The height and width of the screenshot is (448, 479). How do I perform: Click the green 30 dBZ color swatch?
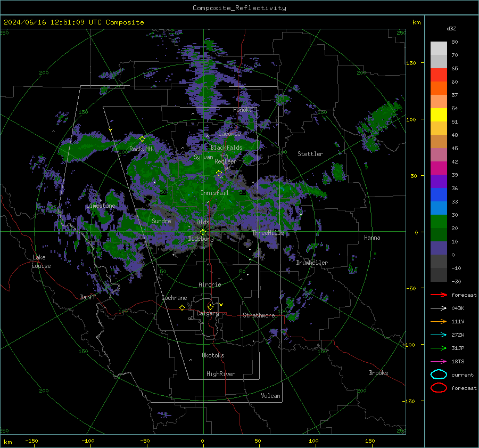(439, 221)
